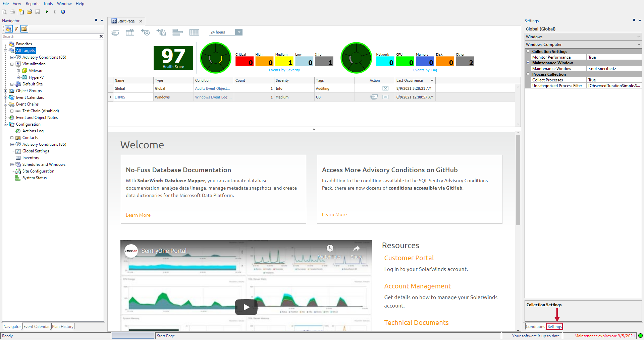Click the yellow Medium severity count box
Image resolution: width=644 pixels, height=340 pixels.
tap(284, 62)
